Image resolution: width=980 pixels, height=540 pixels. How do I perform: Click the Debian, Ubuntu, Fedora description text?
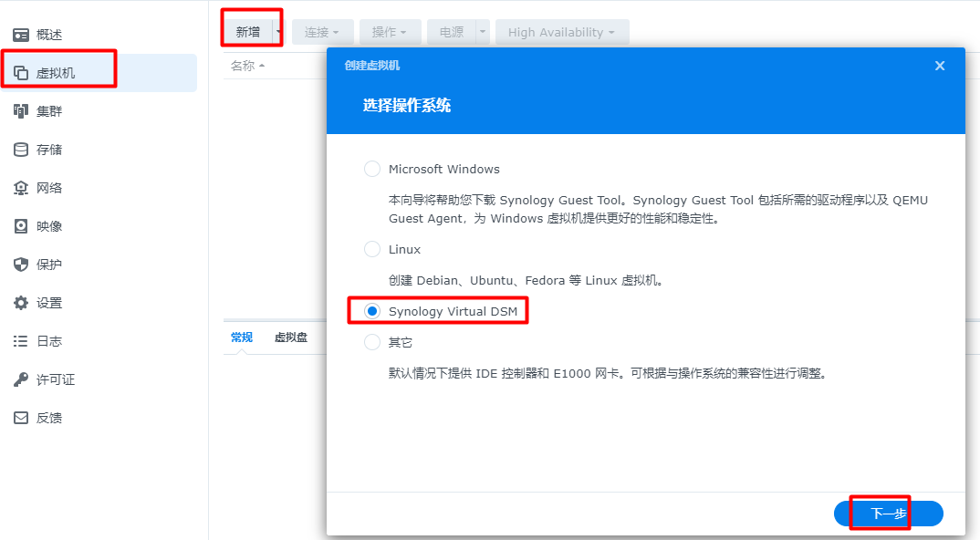tap(526, 281)
